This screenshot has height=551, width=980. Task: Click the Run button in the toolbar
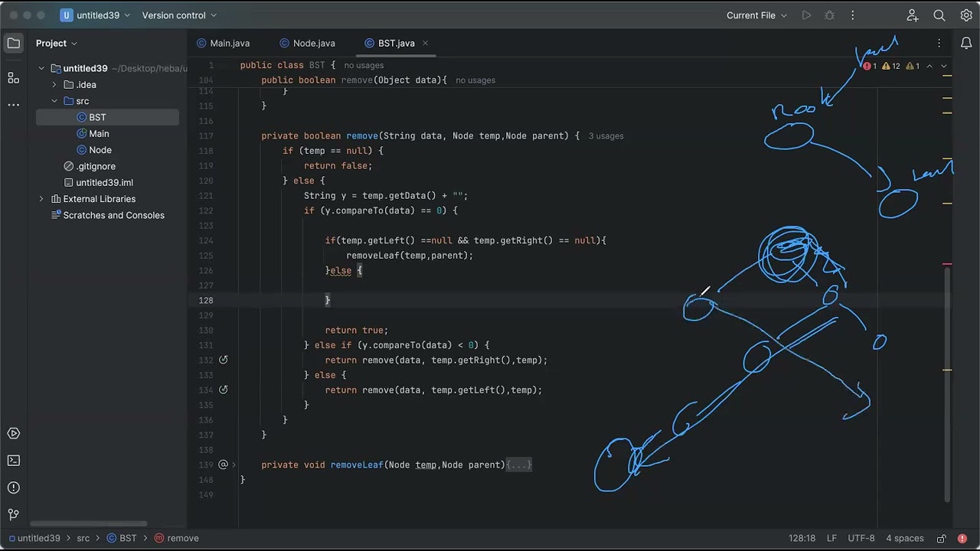806,15
